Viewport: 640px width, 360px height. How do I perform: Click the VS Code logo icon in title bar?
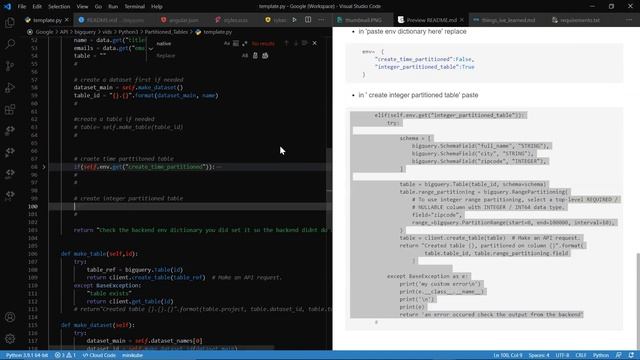point(7,6)
